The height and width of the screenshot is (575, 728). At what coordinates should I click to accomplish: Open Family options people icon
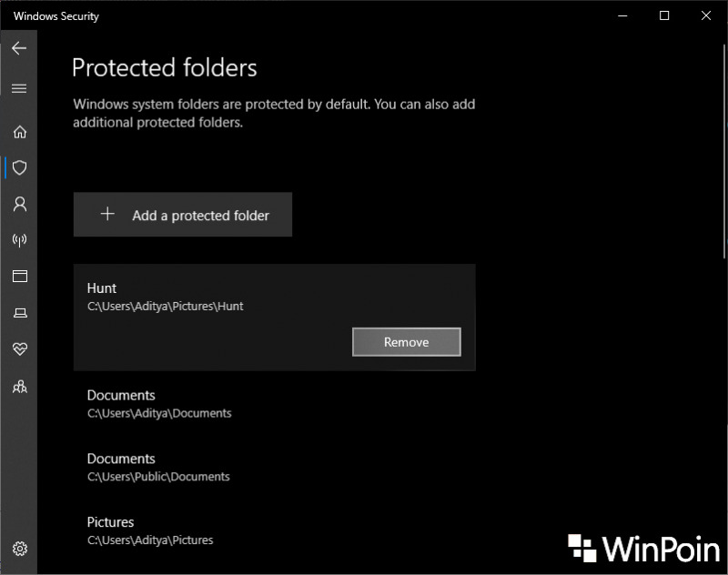point(19,386)
